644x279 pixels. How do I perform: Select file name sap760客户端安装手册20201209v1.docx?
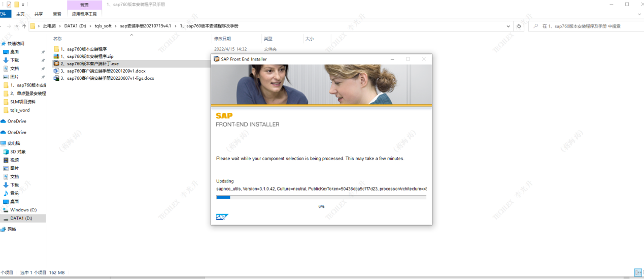point(103,71)
